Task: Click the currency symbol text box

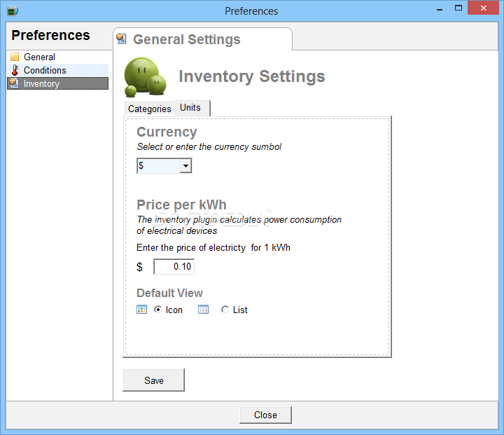Action: [x=158, y=166]
